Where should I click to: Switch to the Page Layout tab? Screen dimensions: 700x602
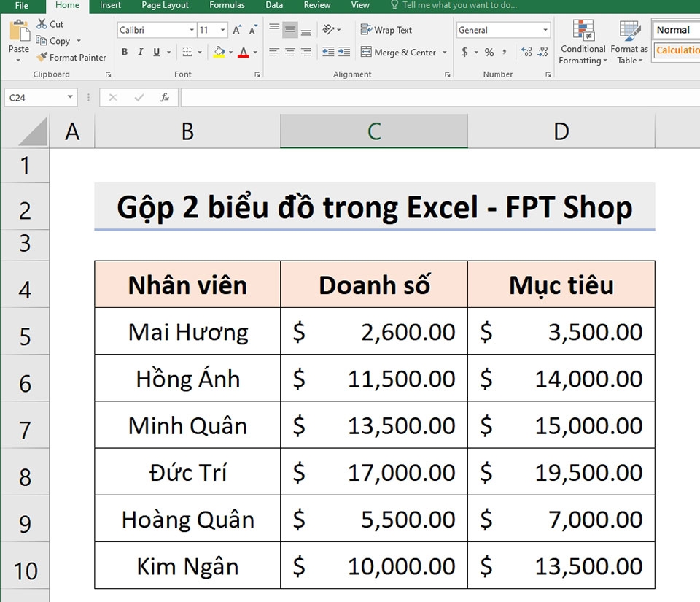[166, 5]
